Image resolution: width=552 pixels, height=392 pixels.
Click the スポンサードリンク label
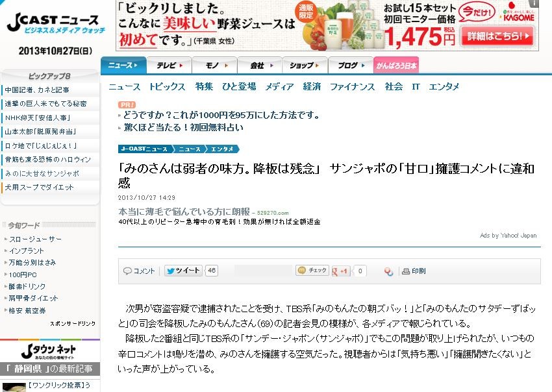[x=73, y=323]
